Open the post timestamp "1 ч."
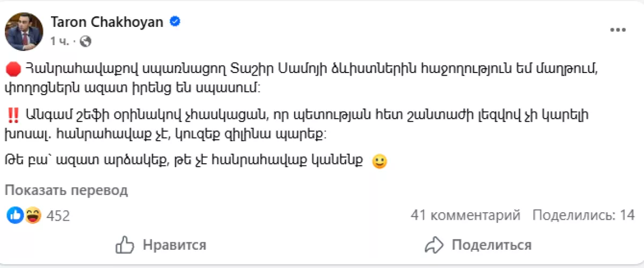 [59, 41]
